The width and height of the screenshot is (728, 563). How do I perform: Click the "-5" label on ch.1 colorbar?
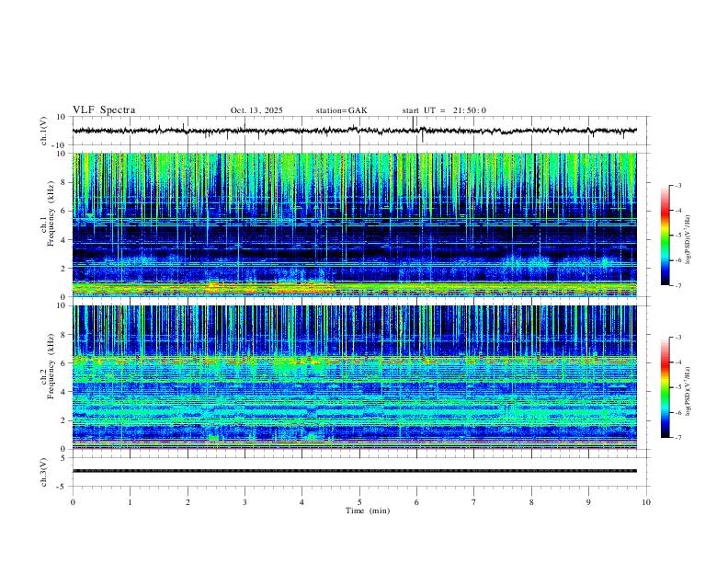tap(678, 236)
